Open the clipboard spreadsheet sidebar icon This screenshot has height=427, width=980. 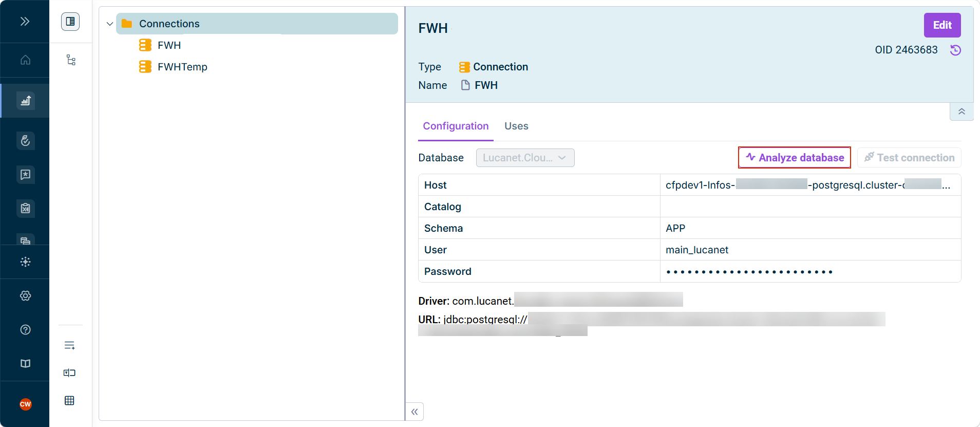[x=25, y=209]
